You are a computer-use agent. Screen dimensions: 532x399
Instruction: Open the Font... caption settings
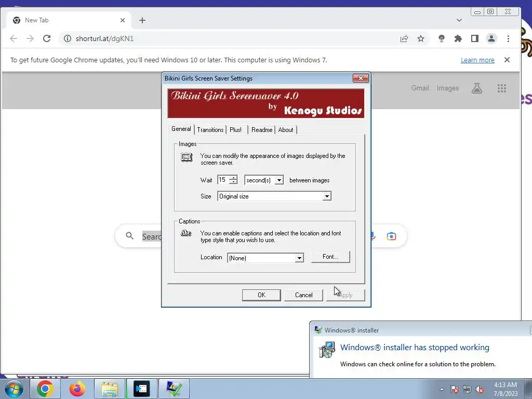click(x=330, y=257)
